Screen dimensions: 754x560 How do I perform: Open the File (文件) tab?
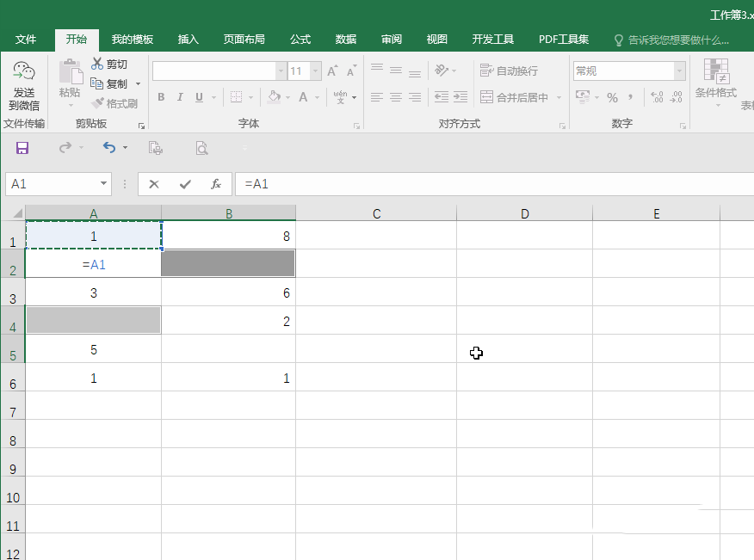click(26, 40)
